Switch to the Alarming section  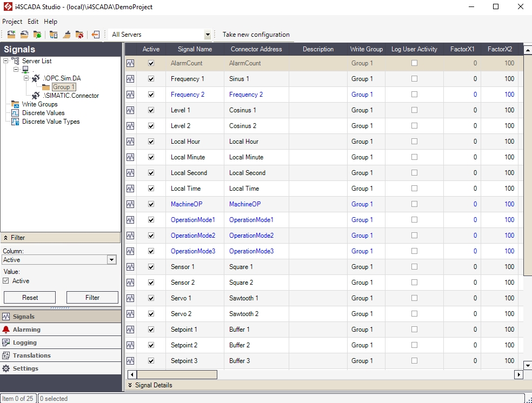coord(26,330)
